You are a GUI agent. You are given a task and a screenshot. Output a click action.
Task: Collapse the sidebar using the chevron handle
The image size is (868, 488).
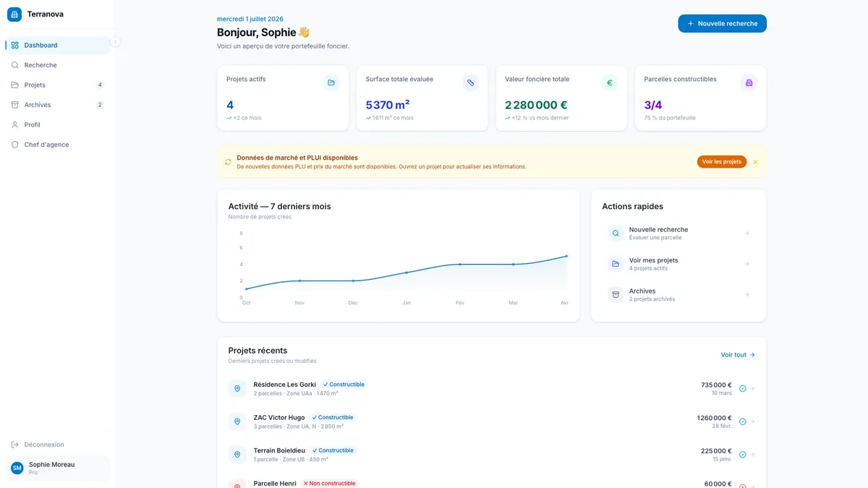[x=115, y=42]
